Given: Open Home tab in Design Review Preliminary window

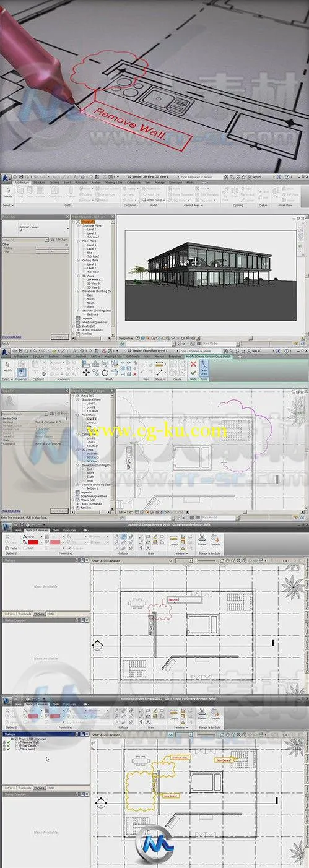Looking at the screenshot, I should (18, 531).
